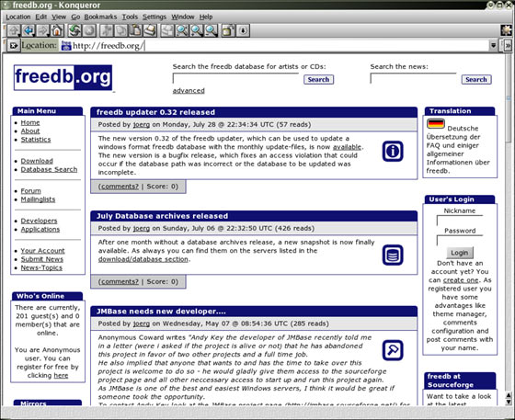Click the Paste clipboard toolbar icon

click(x=135, y=30)
